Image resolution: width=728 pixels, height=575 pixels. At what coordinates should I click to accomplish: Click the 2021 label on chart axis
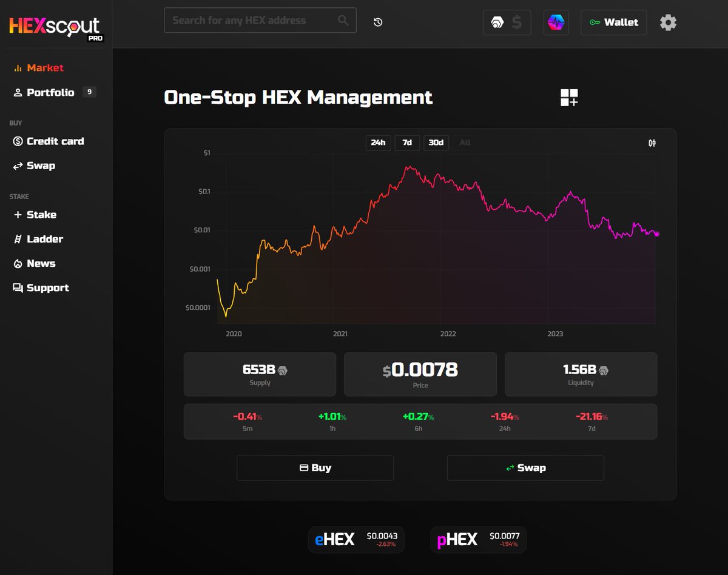[x=340, y=334]
